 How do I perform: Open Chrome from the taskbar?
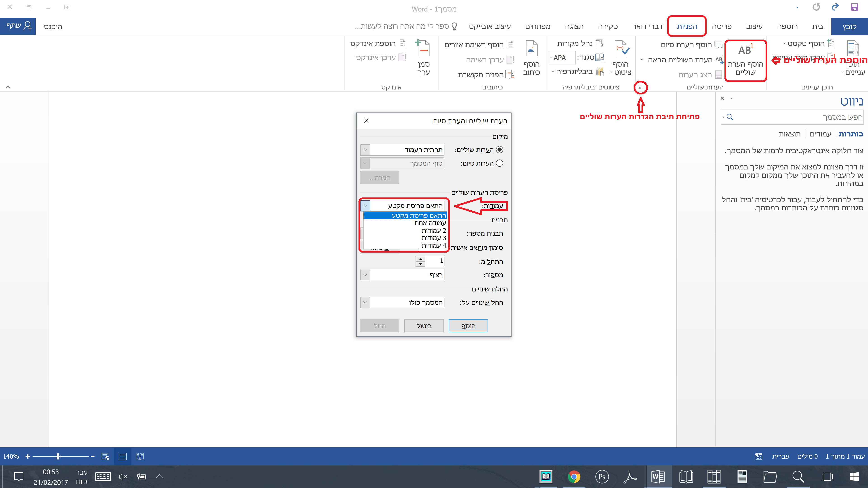[x=573, y=476]
